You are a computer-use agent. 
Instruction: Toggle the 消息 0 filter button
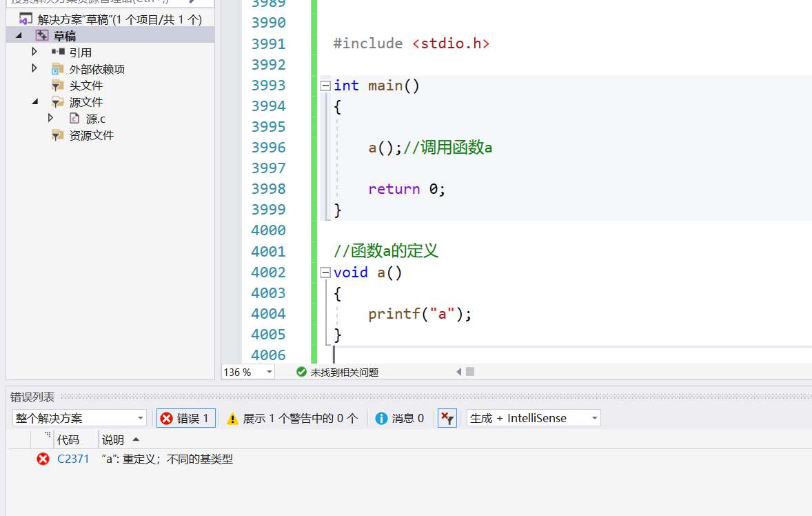399,418
